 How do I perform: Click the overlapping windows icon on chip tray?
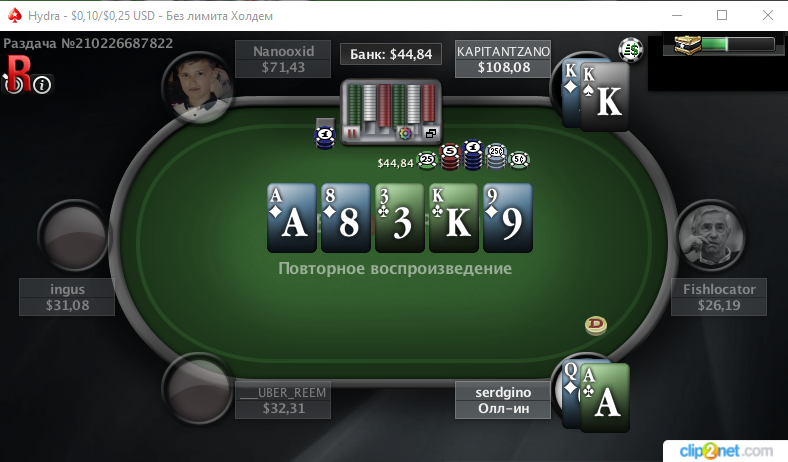pyautogui.click(x=431, y=133)
